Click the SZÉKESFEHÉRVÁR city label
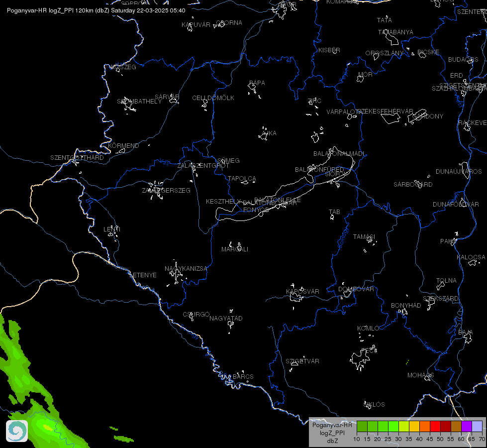 point(385,112)
